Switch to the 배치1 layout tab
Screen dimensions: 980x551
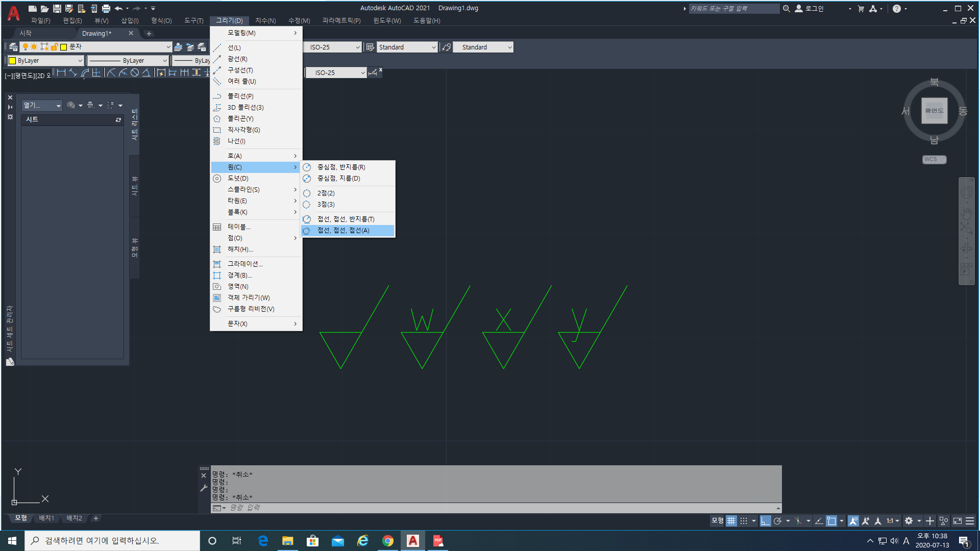pyautogui.click(x=46, y=518)
